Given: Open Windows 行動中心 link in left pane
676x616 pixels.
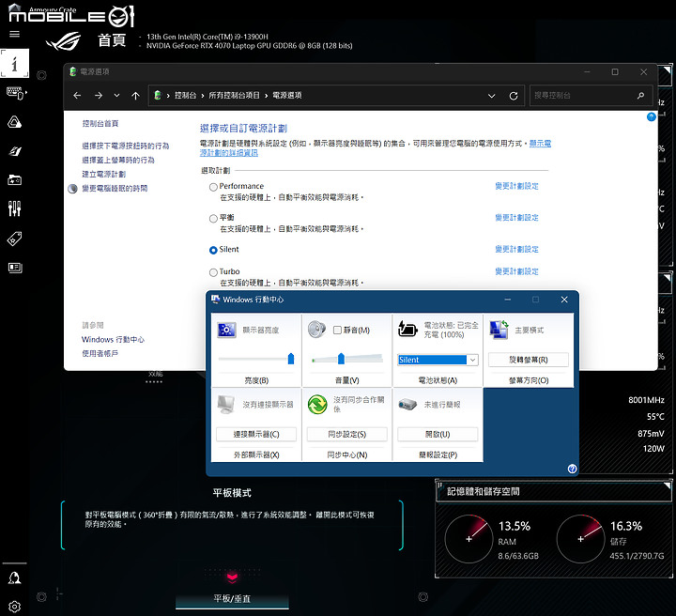Looking at the screenshot, I should (x=113, y=340).
